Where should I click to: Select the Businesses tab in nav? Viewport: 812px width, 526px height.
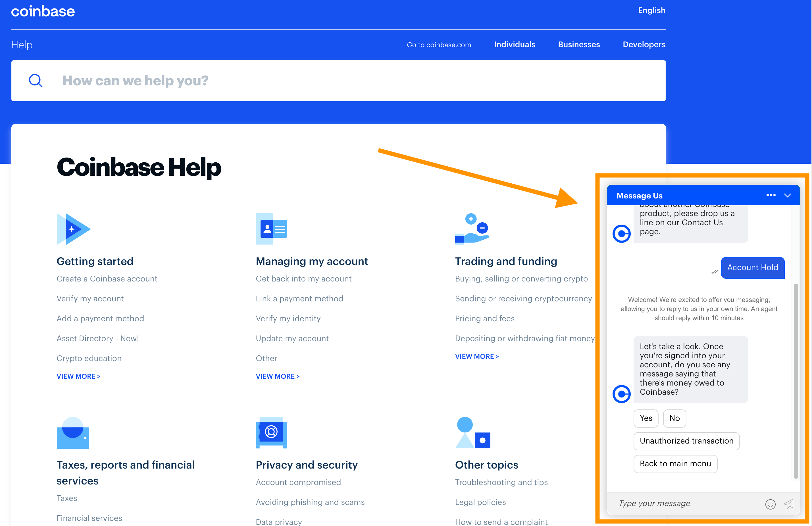pyautogui.click(x=579, y=44)
